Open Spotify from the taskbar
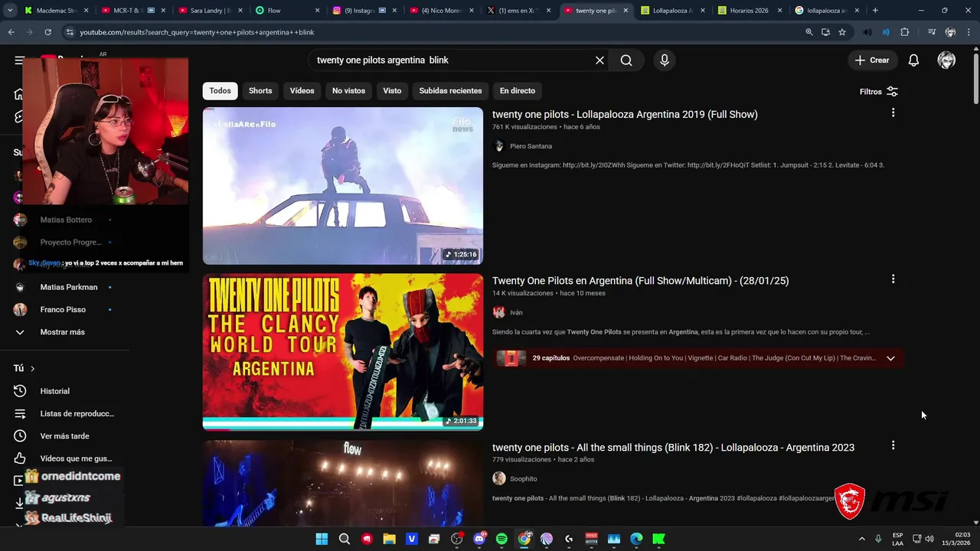Screen dimensions: 980x551 coord(501,539)
